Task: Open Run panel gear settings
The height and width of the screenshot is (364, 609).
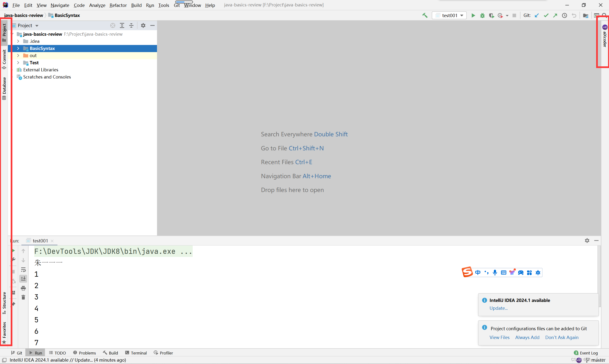Action: pos(587,241)
